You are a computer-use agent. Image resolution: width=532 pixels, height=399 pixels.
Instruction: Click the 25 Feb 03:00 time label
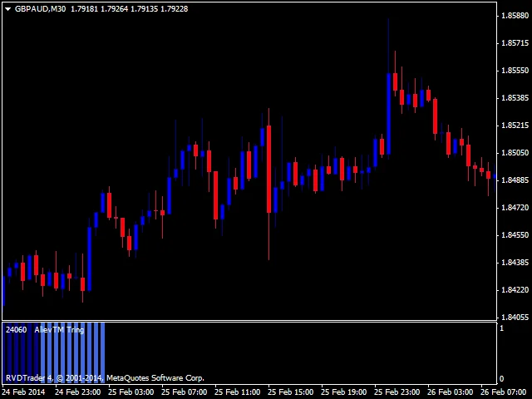tap(131, 392)
